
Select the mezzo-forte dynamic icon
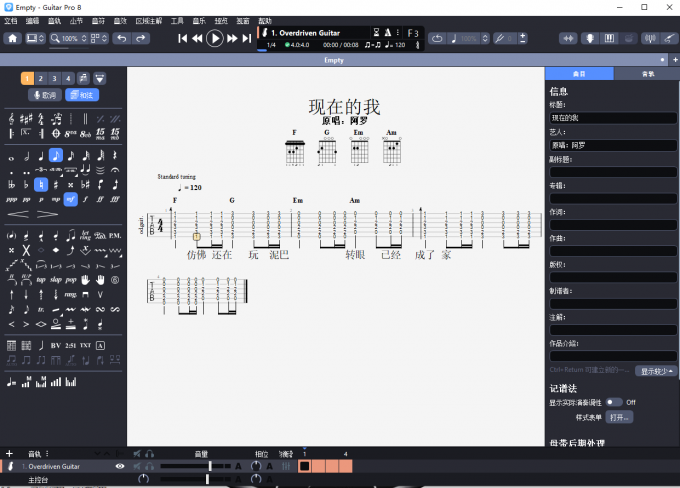[x=70, y=199]
